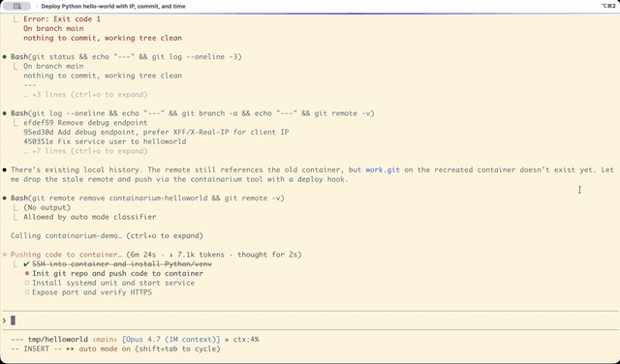Click '7.1k tokens' counter text
Screen dimensions: 620x364
(201, 255)
